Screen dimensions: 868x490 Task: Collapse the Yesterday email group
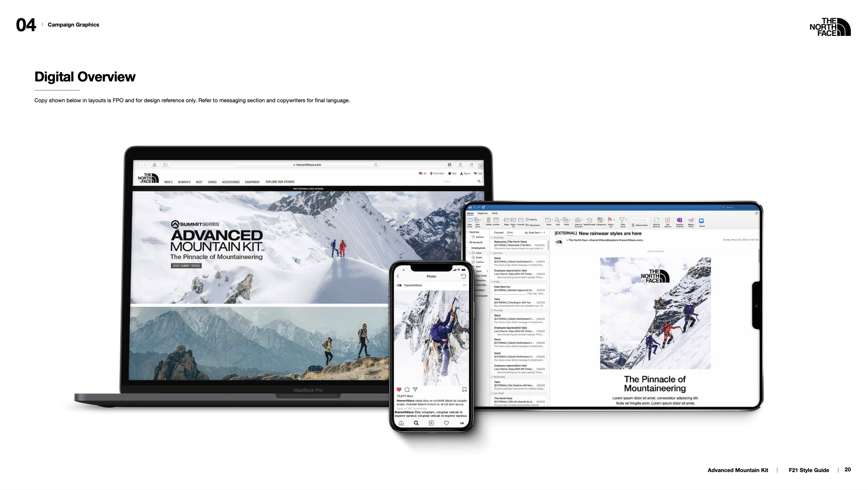pyautogui.click(x=492, y=237)
